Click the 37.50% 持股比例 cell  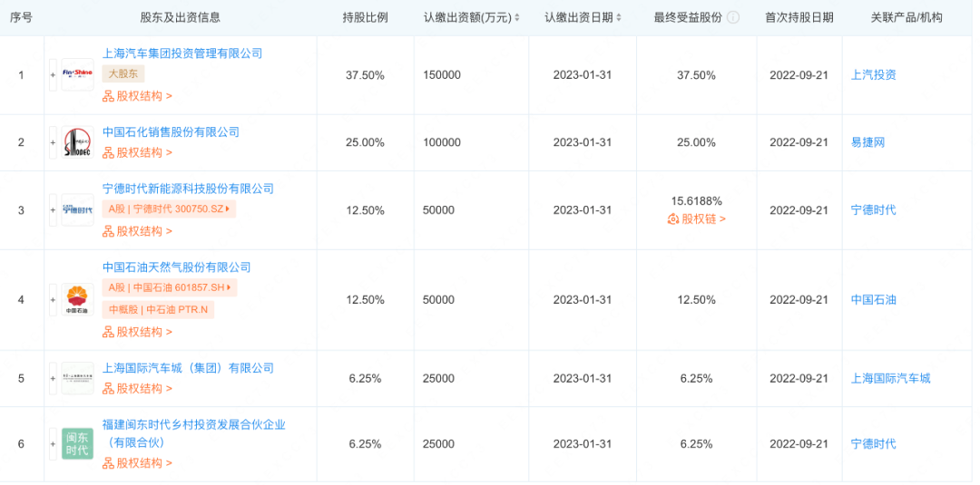[x=365, y=75]
